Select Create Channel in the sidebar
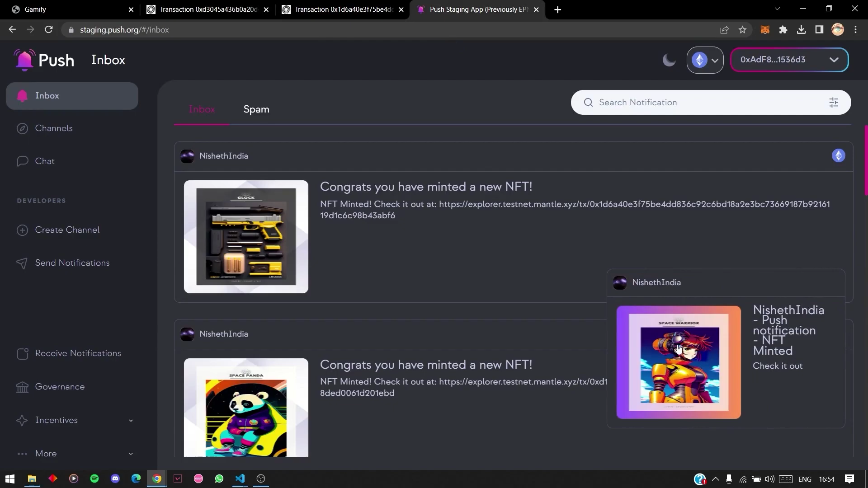Viewport: 868px width, 488px height. (x=67, y=230)
